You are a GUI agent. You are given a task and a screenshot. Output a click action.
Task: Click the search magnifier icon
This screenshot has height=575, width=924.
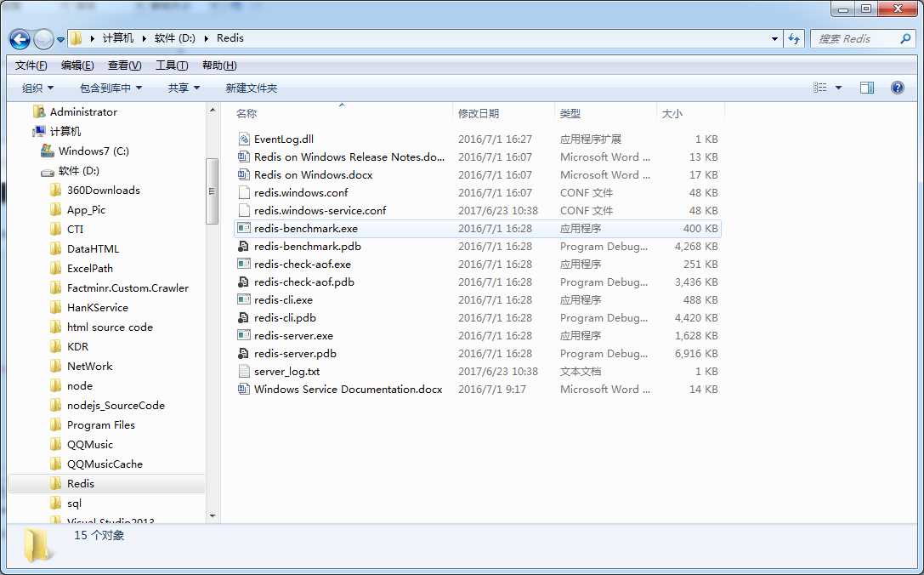pyautogui.click(x=906, y=38)
